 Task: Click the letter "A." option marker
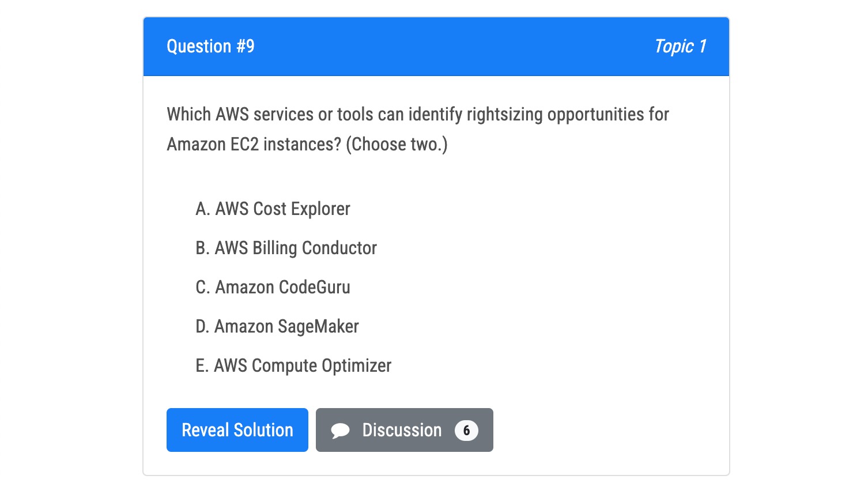202,209
